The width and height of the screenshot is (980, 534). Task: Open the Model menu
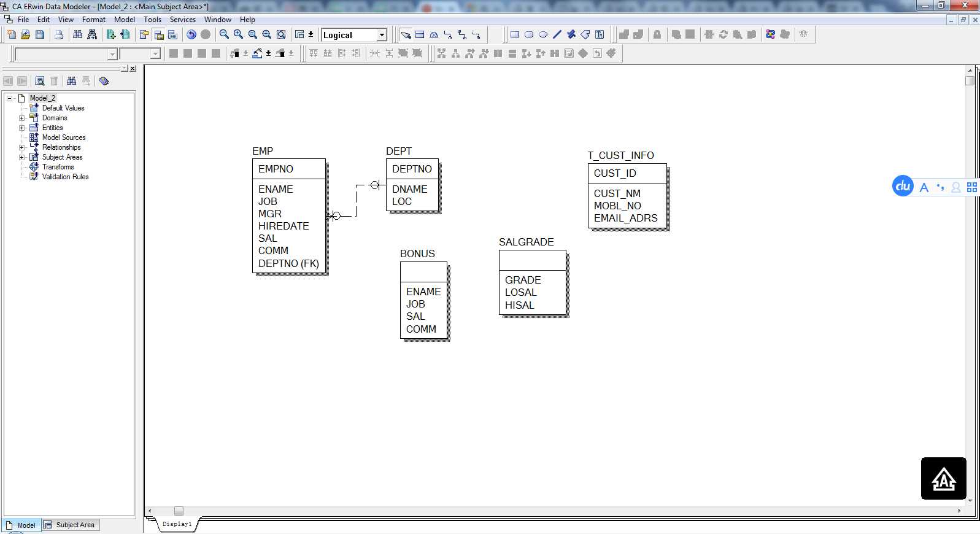tap(125, 20)
